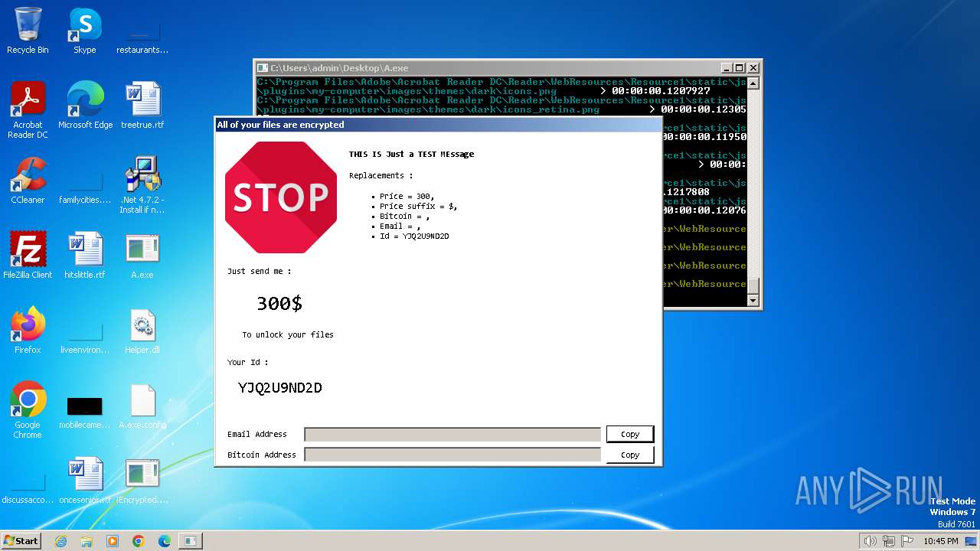Viewport: 980px width, 551px height.
Task: Launch Skype from the desktop
Action: click(x=84, y=31)
